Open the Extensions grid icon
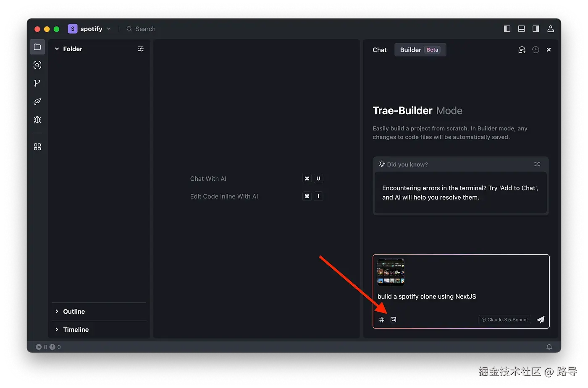Screen dimensions: 588x388 [37, 147]
